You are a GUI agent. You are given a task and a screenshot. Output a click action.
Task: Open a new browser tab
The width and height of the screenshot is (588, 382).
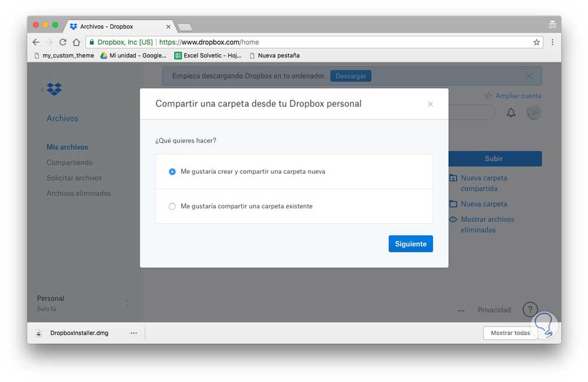click(x=185, y=27)
